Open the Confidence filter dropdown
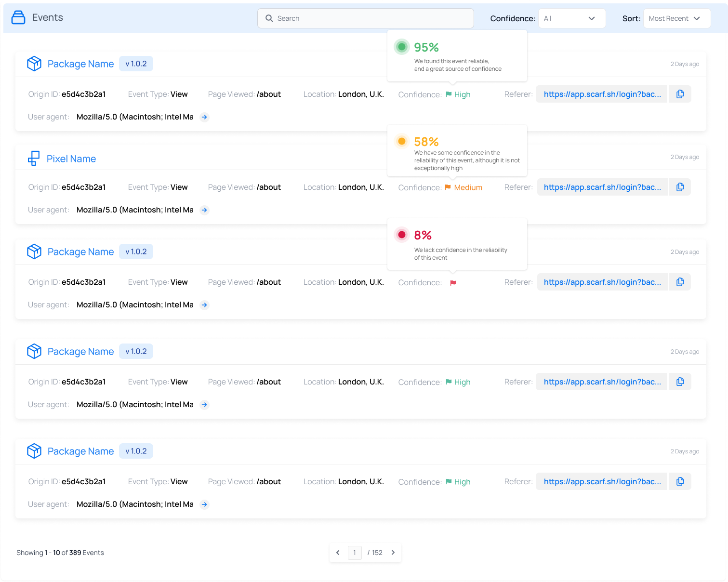 pyautogui.click(x=571, y=18)
